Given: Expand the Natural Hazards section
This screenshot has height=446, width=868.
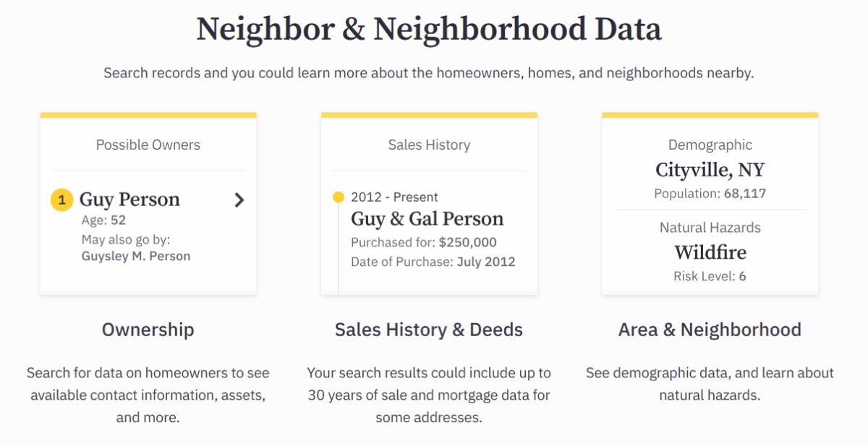Looking at the screenshot, I should pyautogui.click(x=710, y=227).
